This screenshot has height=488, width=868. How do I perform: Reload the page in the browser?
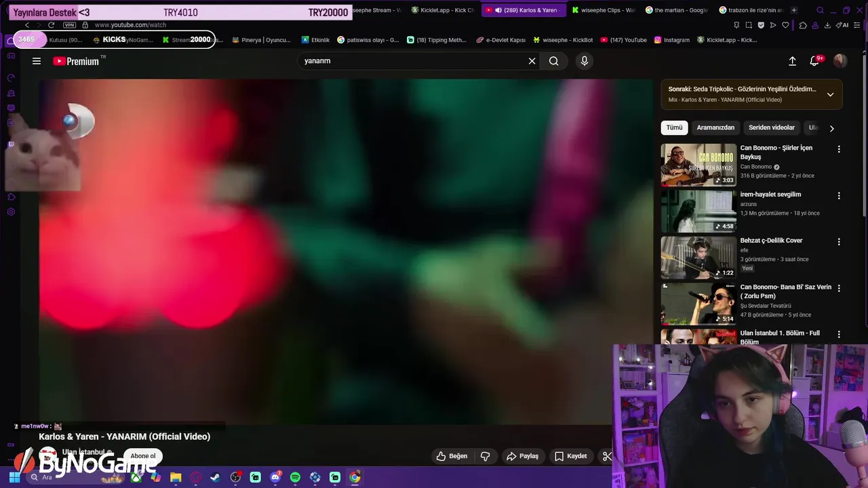pos(51,25)
